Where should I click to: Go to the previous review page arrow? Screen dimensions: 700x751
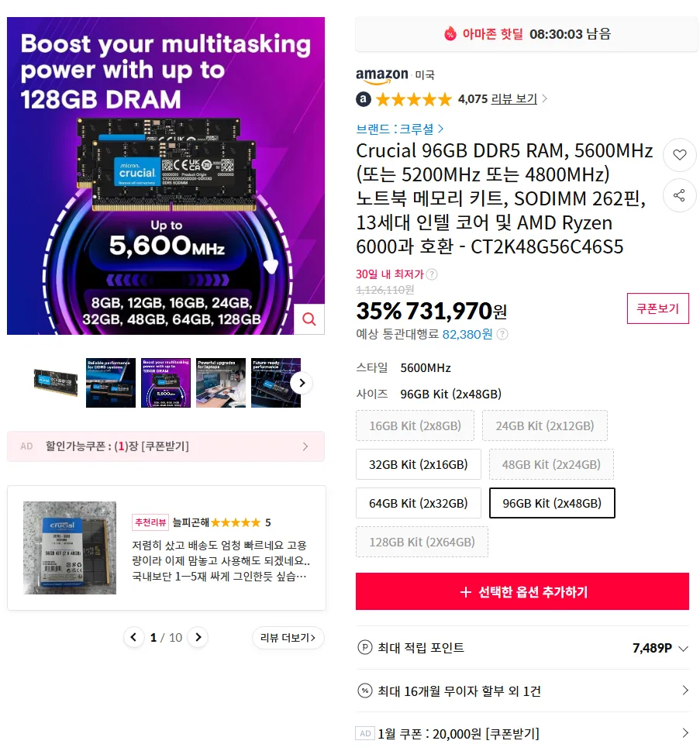point(133,638)
